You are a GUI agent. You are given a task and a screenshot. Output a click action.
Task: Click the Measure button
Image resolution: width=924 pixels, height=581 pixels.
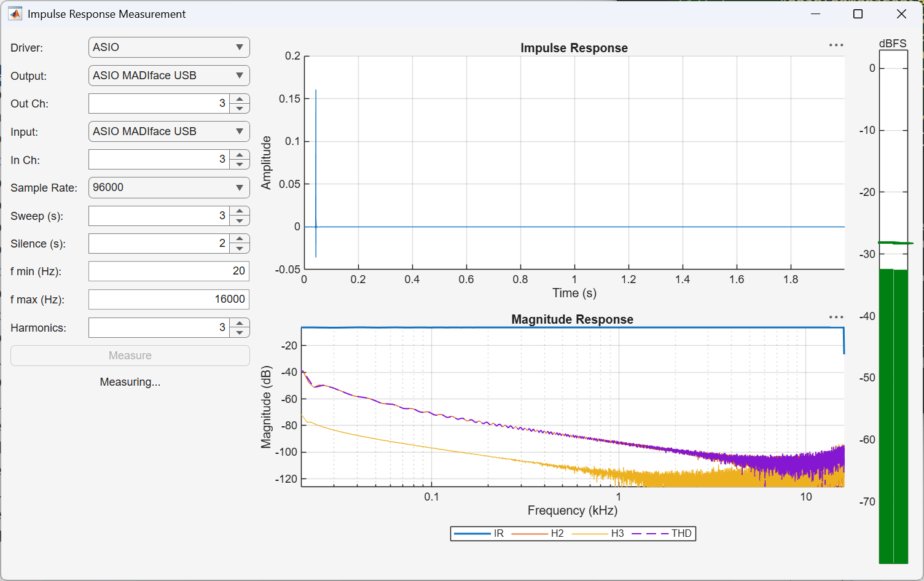coord(130,356)
